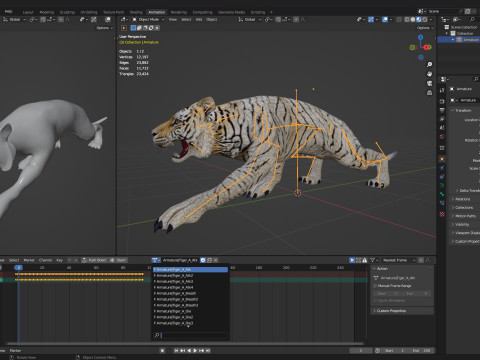Viewport: 480px width, 360px height.
Task: Click the Stash button
Action: [x=118, y=260]
